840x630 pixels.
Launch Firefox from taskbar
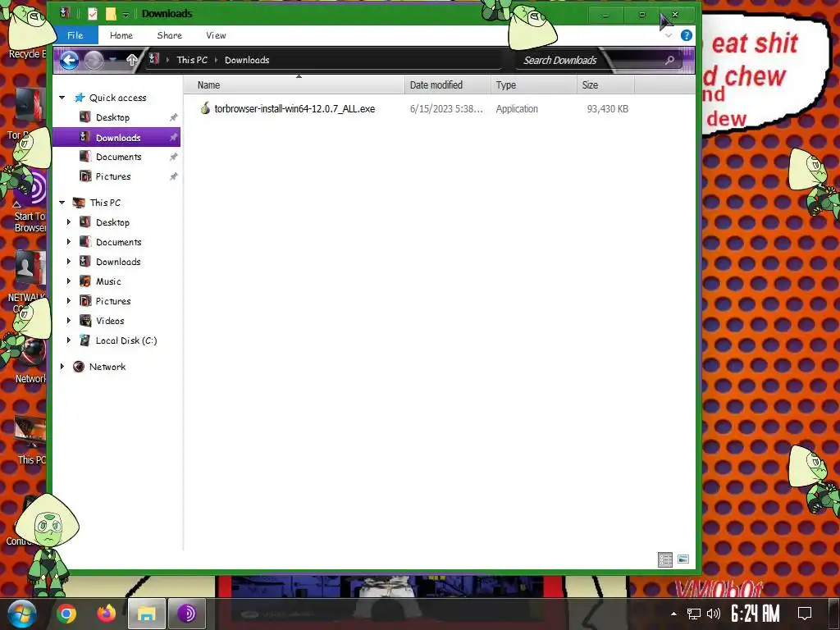(106, 614)
